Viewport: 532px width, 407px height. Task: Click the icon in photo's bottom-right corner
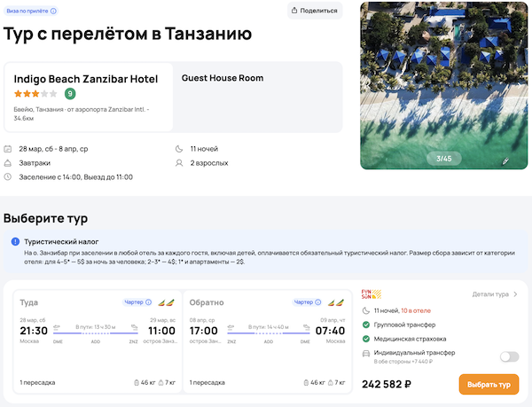pyautogui.click(x=505, y=161)
